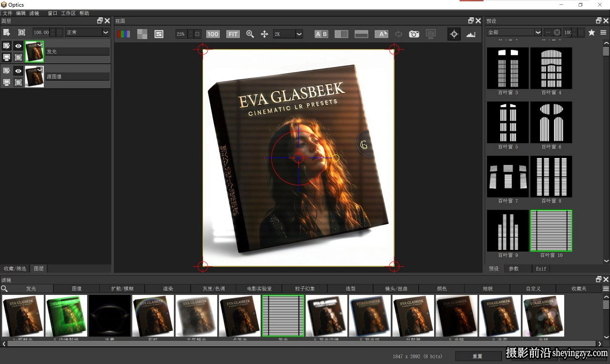Click the favorites star in presets panel
Viewport: 610px width, 364px height.
point(591,32)
